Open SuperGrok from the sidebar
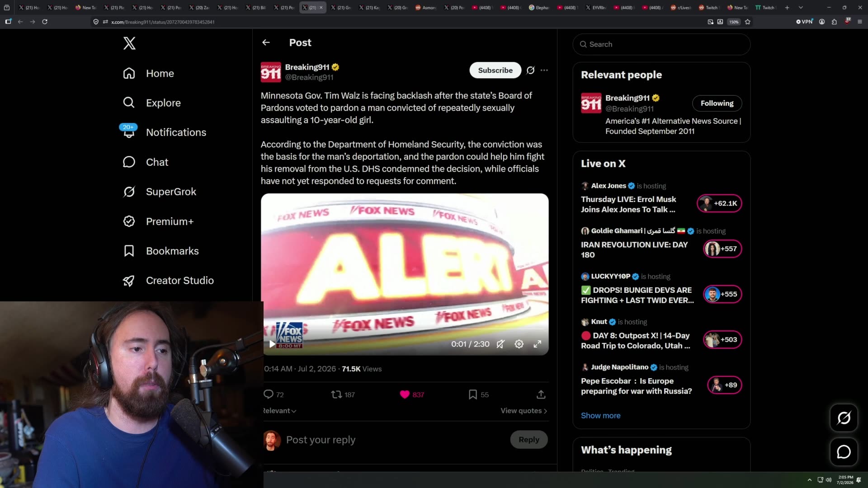Viewport: 868px width, 488px height. pyautogui.click(x=159, y=192)
